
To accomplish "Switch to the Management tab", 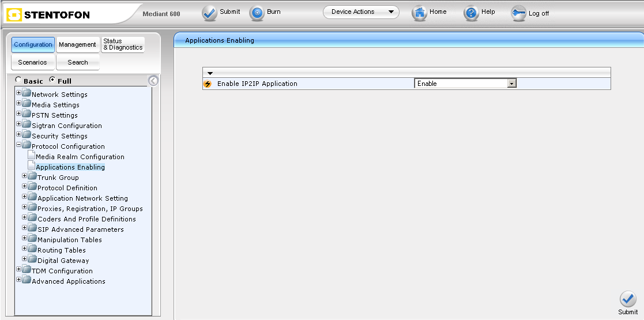I will click(77, 44).
